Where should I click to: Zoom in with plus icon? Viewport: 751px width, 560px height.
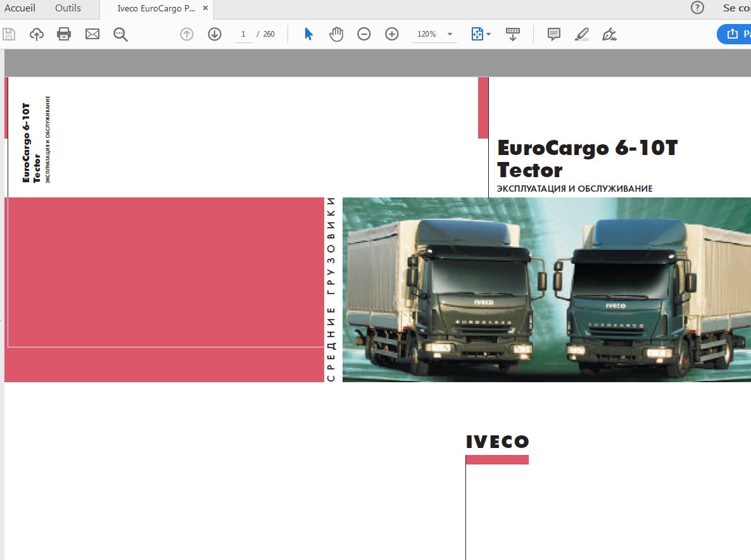click(392, 34)
